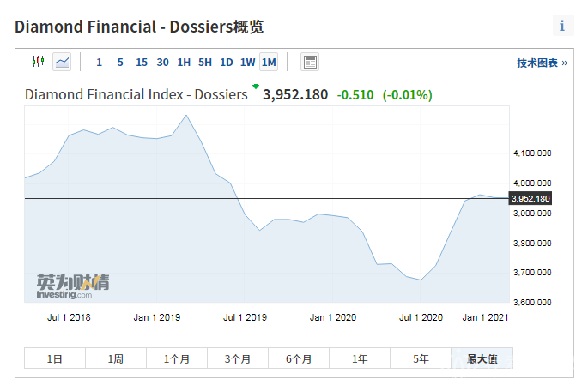Set interval to 1D
Screen dimensions: 588x391
227,62
